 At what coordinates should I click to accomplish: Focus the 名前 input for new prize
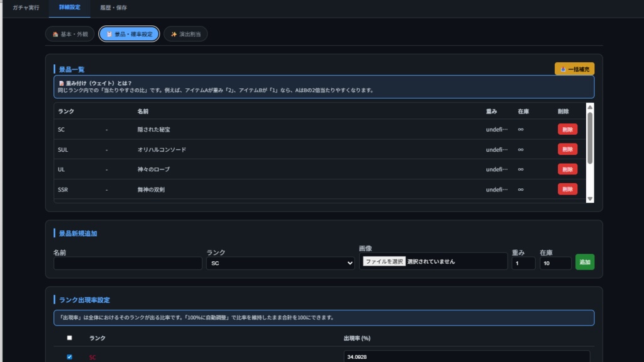click(128, 263)
